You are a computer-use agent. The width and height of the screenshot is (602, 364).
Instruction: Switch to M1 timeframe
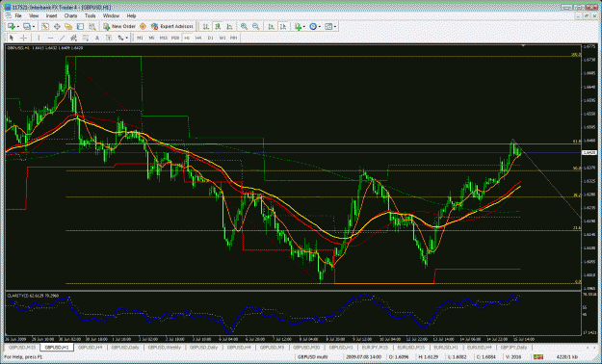click(140, 38)
